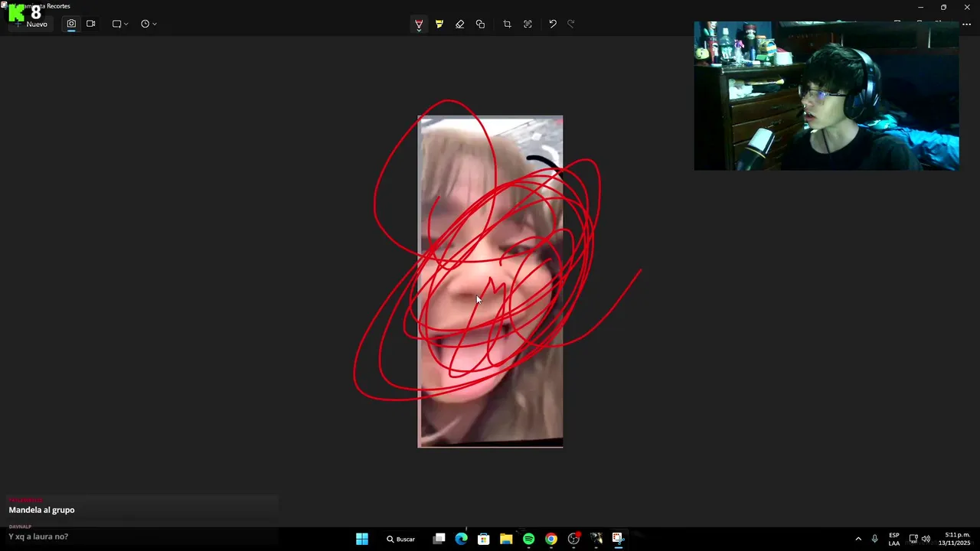Click the microphone tray icon
Screen dimensions: 980x551
pos(874,539)
